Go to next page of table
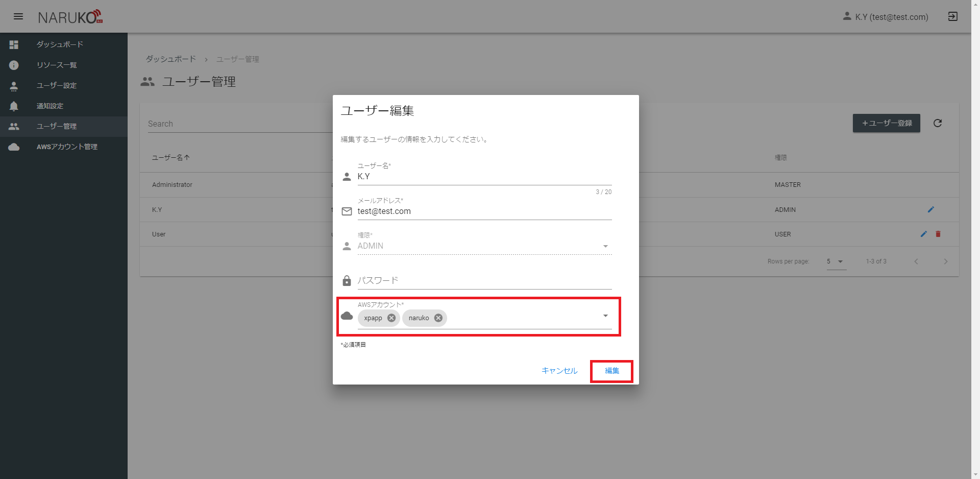The image size is (980, 479). (945, 261)
